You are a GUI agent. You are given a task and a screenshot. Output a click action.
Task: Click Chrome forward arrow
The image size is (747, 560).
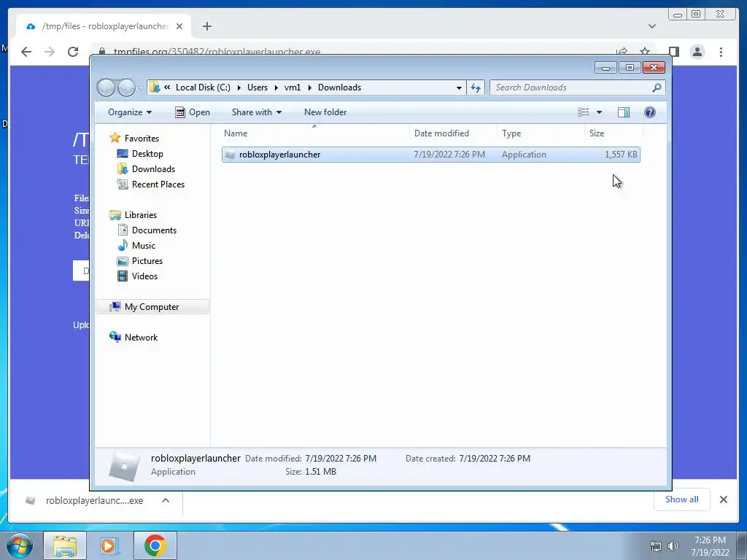(50, 52)
